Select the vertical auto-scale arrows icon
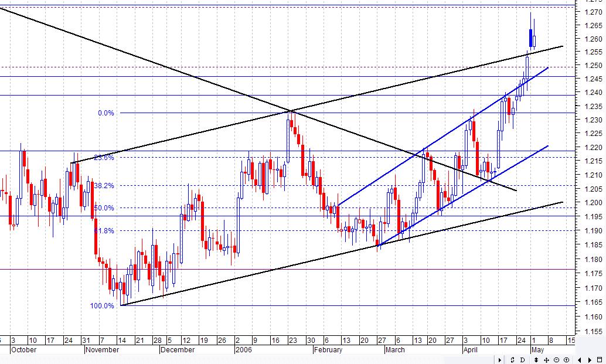The height and width of the screenshot is (364, 606). pos(535,359)
